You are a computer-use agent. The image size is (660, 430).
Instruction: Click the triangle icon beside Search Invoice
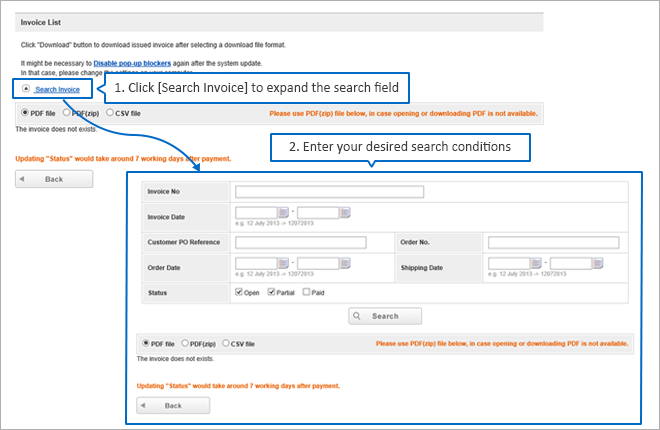24,89
